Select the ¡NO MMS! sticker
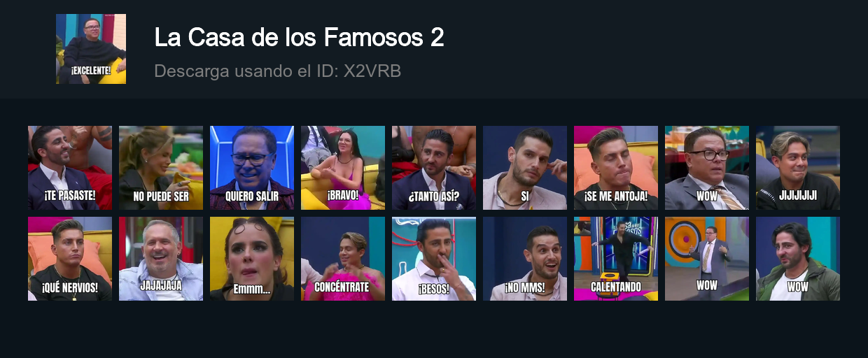Image resolution: width=868 pixels, height=358 pixels. tap(525, 259)
